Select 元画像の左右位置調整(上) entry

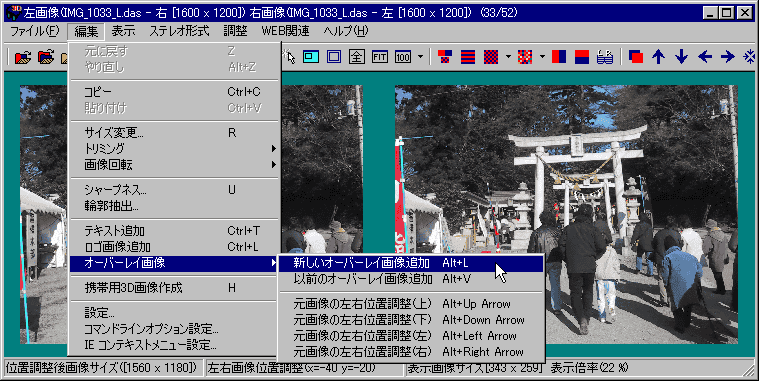coord(410,304)
